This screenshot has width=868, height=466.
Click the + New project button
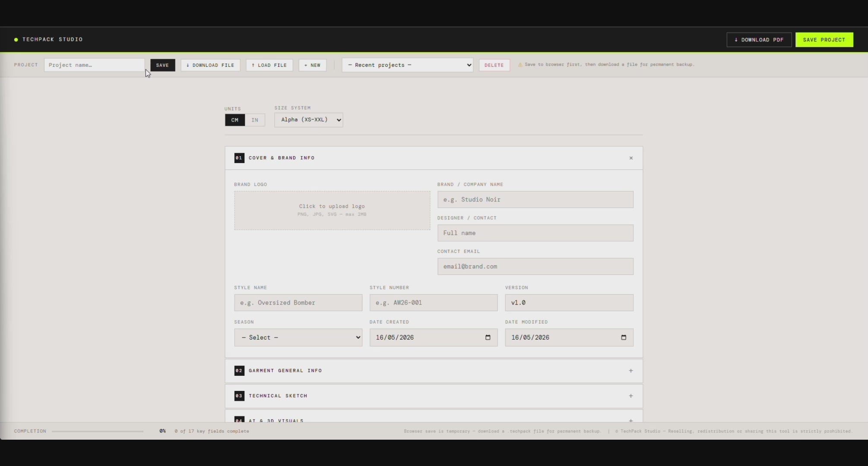312,65
